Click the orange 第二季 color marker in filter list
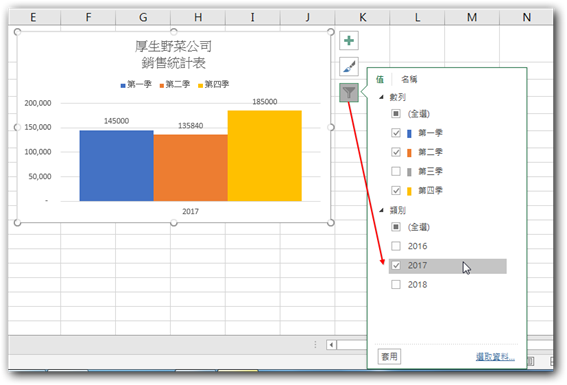The height and width of the screenshot is (385, 567). pyautogui.click(x=409, y=153)
